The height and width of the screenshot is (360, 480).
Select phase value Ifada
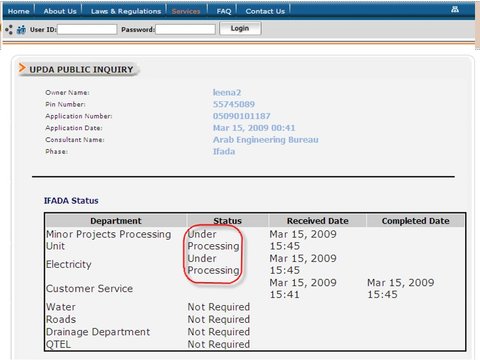(224, 151)
